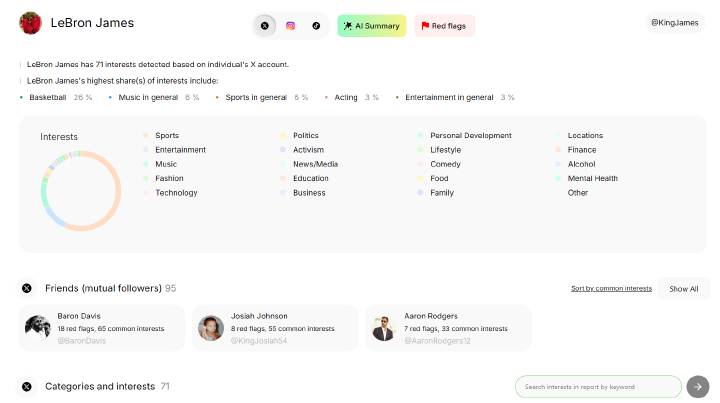The height and width of the screenshot is (403, 720).
Task: Sort friends by common interests
Action: pos(611,288)
